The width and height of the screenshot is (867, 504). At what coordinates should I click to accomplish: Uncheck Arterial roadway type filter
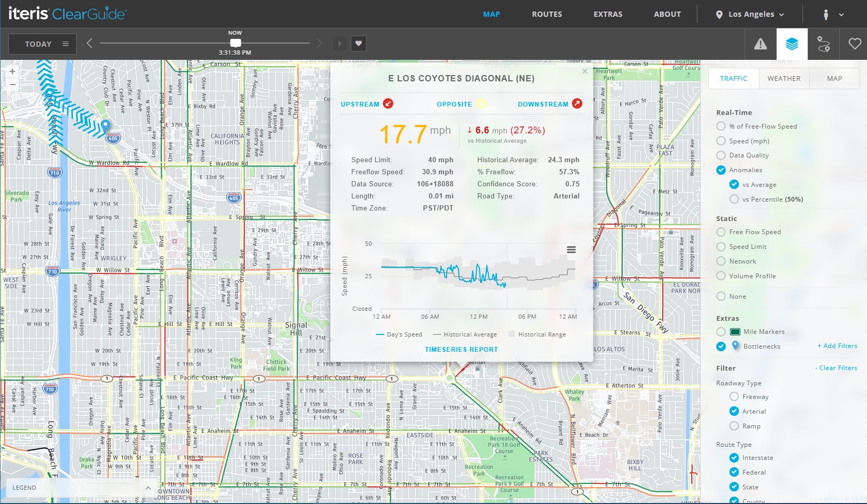pos(734,412)
